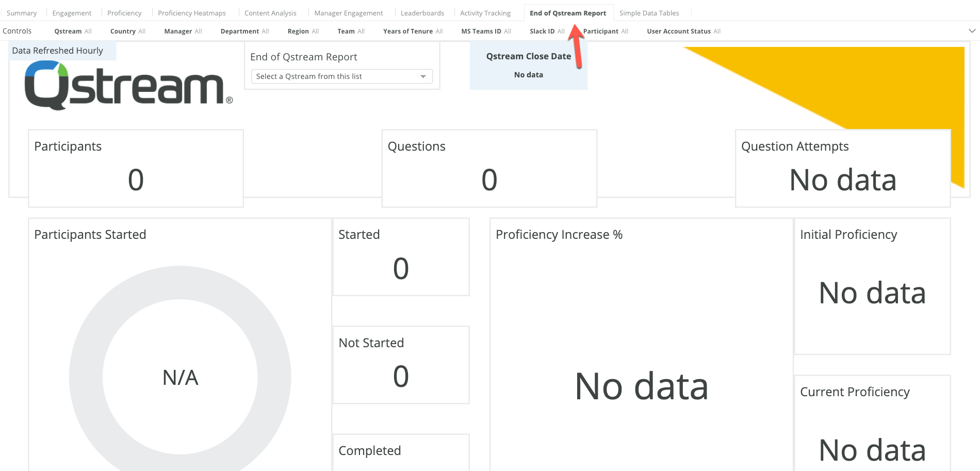
Task: Select the End of Qstream Report tab
Action: [x=568, y=13]
